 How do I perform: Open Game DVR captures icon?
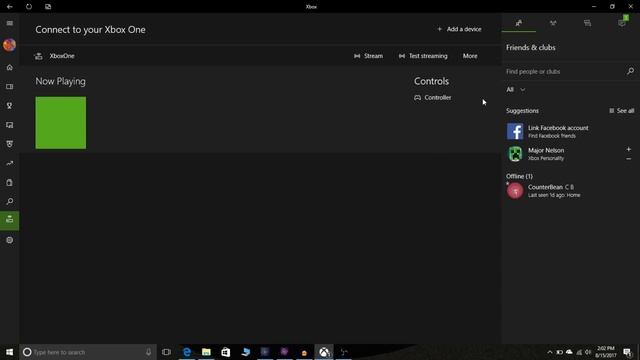(9, 125)
